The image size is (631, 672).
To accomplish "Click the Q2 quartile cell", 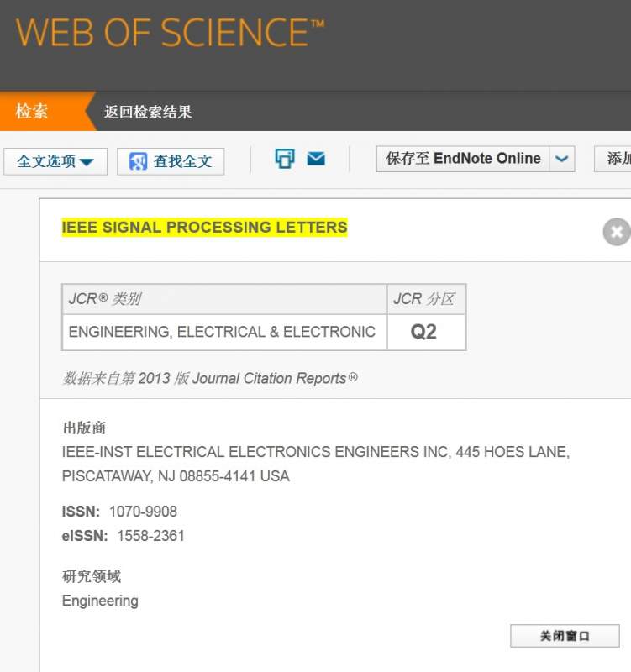I will pos(424,332).
